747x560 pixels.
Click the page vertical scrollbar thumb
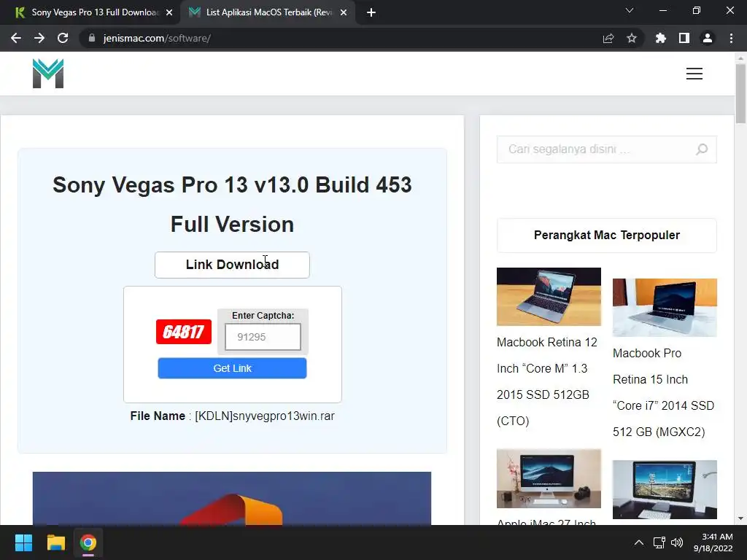pos(740,93)
